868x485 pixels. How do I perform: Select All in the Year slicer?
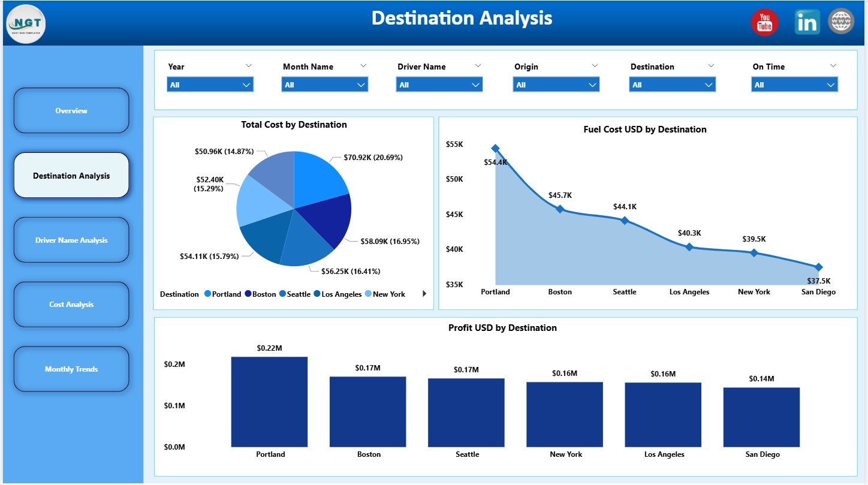tap(209, 84)
